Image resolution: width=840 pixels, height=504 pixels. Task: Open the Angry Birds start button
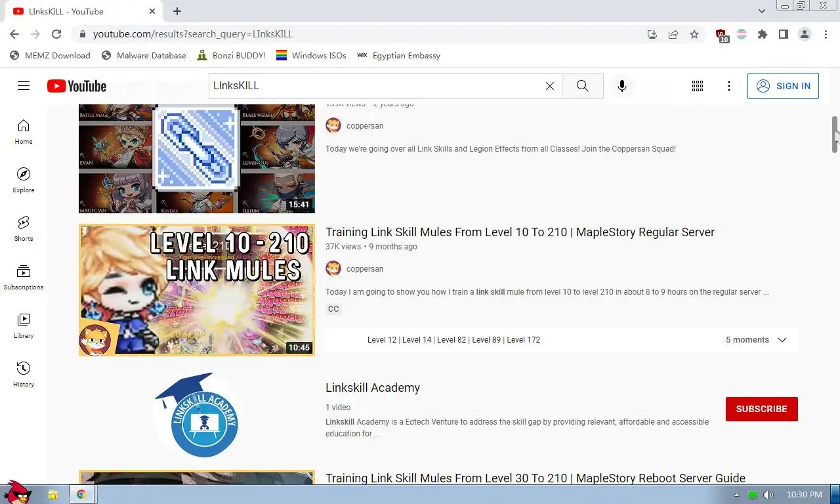(x=16, y=493)
